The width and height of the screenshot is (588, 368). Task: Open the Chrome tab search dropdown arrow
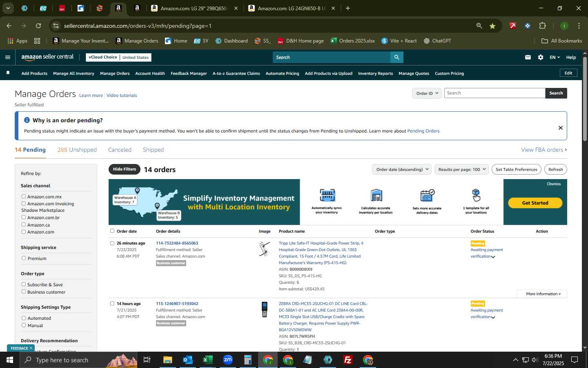point(8,8)
